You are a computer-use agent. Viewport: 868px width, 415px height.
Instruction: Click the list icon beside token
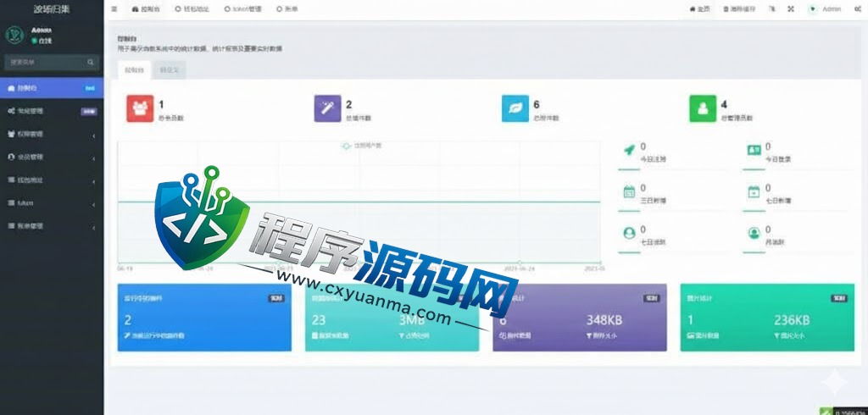[11, 203]
